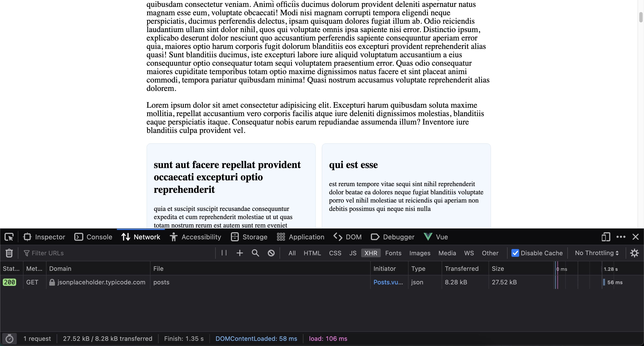Click the 1 request status entry
The image size is (644, 346).
pyautogui.click(x=37, y=338)
